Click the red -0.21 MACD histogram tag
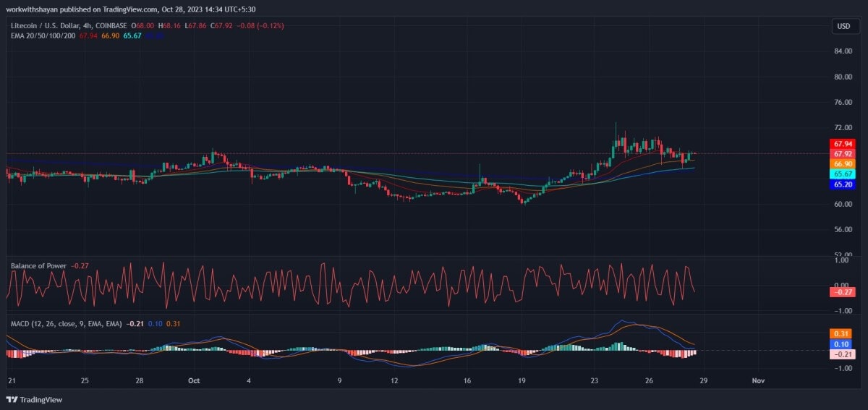 coord(843,354)
